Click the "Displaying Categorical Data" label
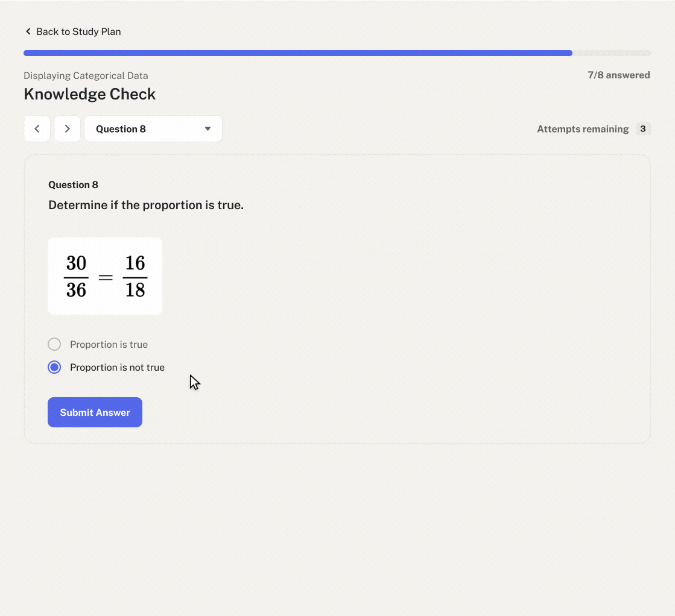This screenshot has width=675, height=616. [86, 75]
